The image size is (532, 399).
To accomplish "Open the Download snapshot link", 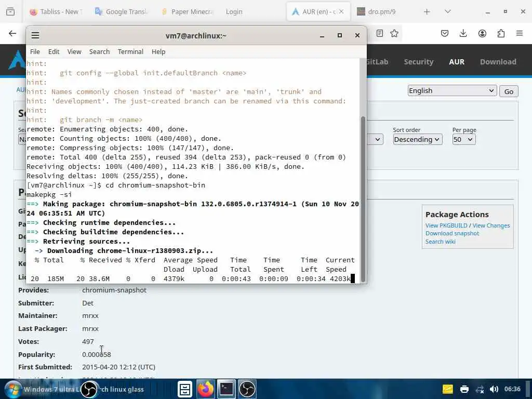I will pyautogui.click(x=452, y=233).
